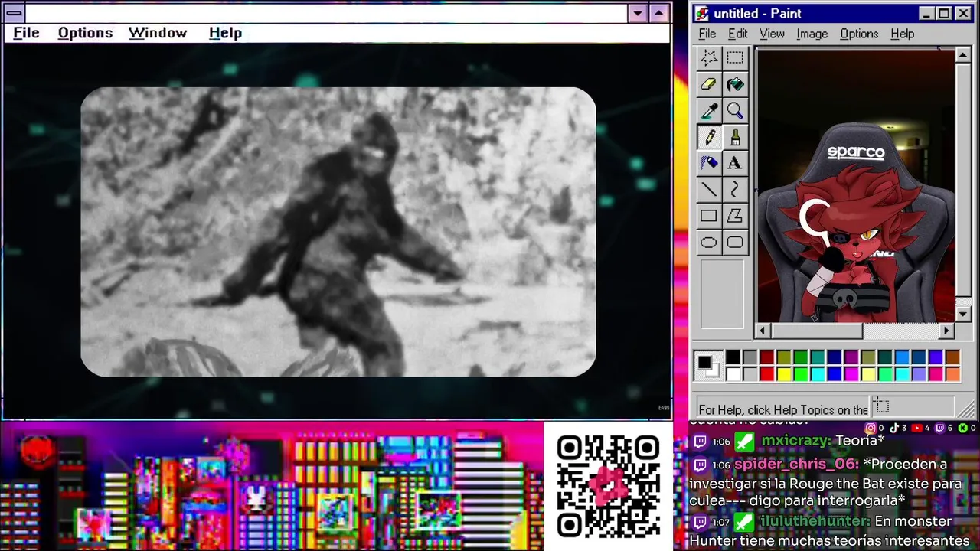Click the tool options box below Paint tools
Image resolution: width=980 pixels, height=551 pixels.
click(x=722, y=295)
